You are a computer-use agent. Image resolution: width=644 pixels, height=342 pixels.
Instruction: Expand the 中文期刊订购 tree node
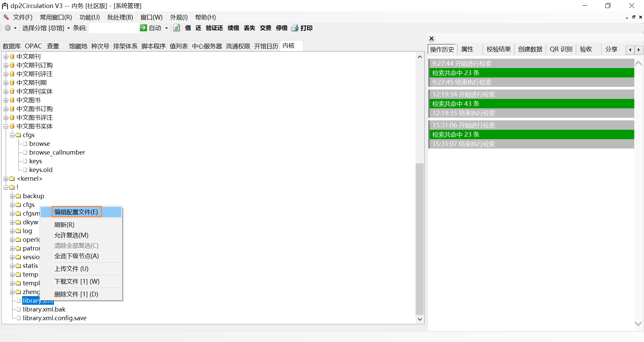6,65
